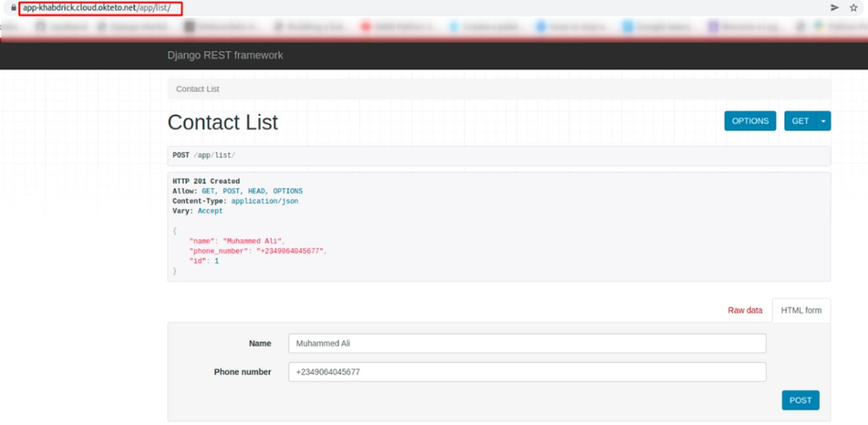Expand the GET format dropdown arrow
The width and height of the screenshot is (868, 425).
pyautogui.click(x=823, y=120)
